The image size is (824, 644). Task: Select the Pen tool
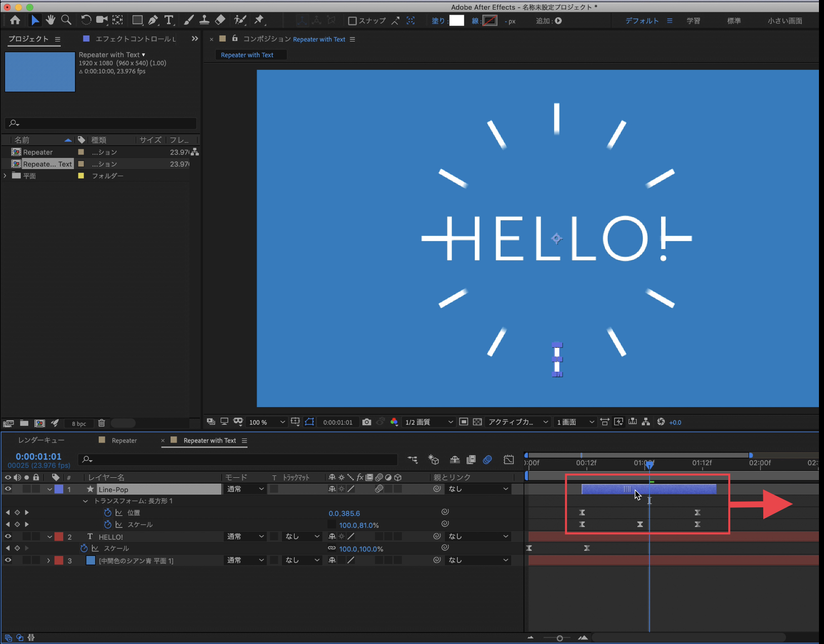(153, 20)
